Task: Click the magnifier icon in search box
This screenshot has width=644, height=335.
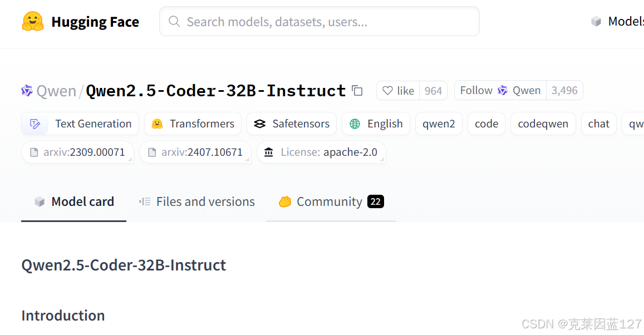Action: pos(174,21)
